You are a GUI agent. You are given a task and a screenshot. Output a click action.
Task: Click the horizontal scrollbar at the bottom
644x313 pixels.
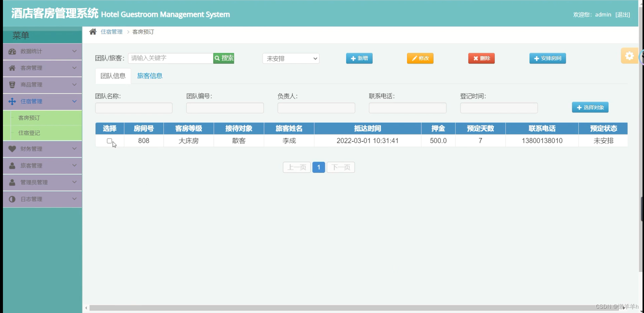pos(354,308)
